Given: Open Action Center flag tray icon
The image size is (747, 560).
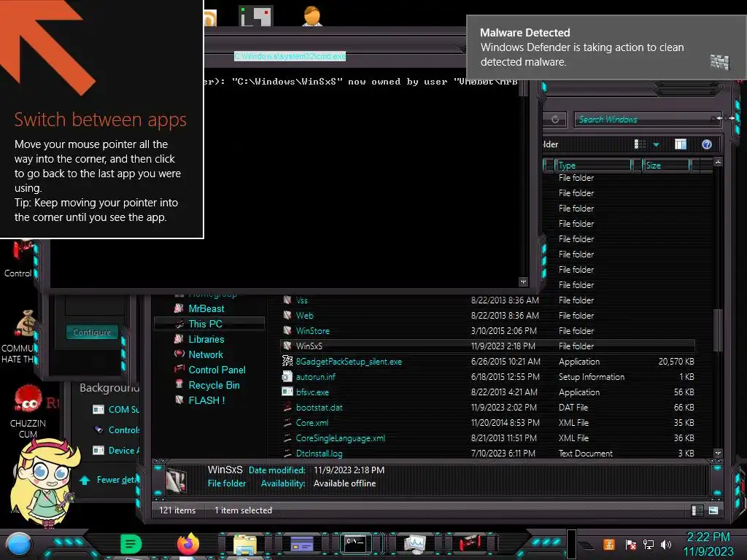Looking at the screenshot, I should 630,544.
